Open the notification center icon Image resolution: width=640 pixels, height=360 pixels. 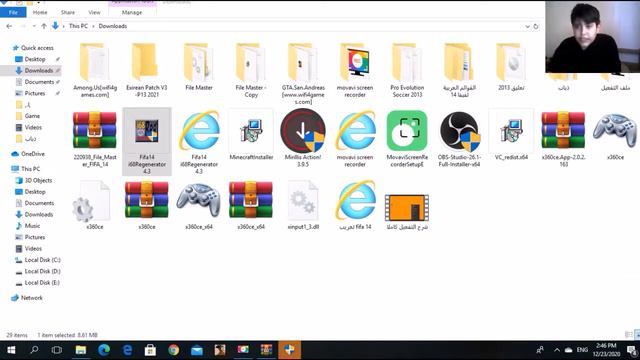[631, 350]
